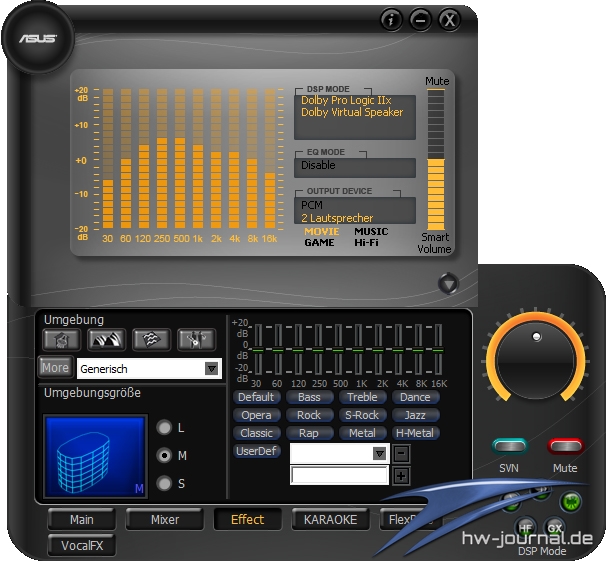Click the green DSP mode indicator button
606x562 pixels.
pos(570,501)
